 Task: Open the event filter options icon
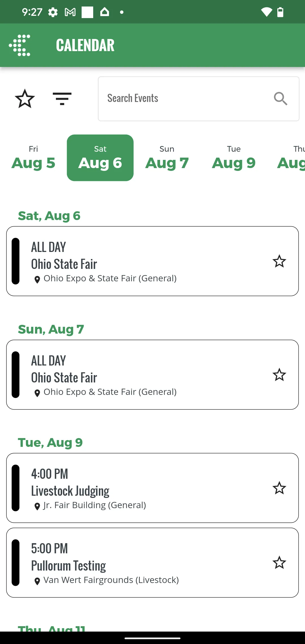pos(62,99)
